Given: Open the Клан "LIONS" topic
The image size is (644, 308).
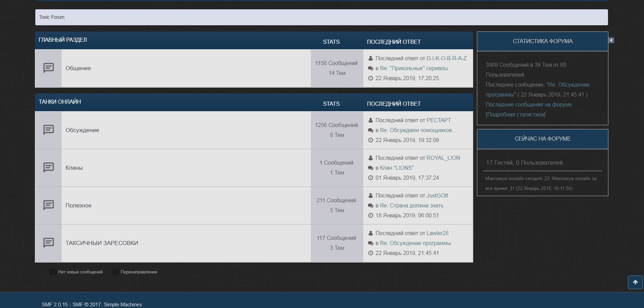Looking at the screenshot, I should (396, 168).
